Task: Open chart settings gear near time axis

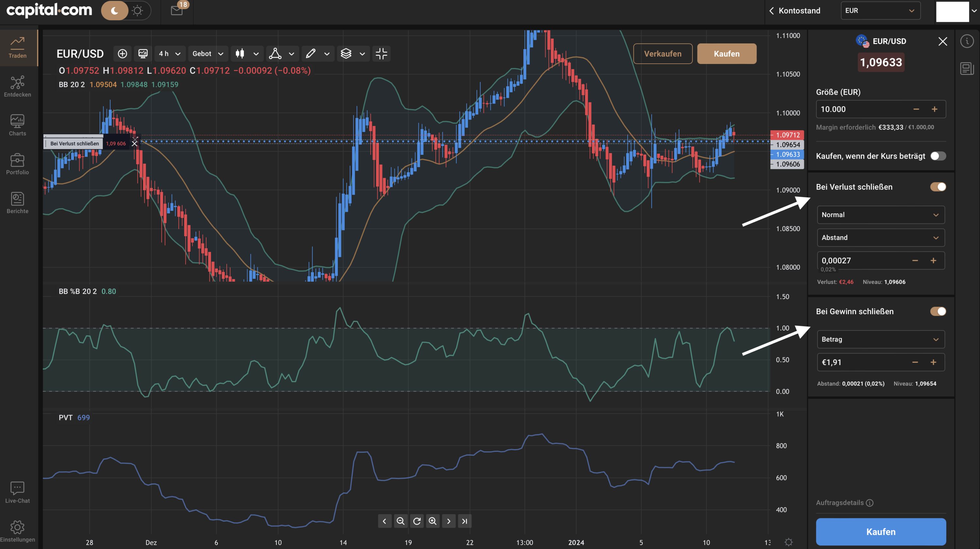Action: coord(789,542)
